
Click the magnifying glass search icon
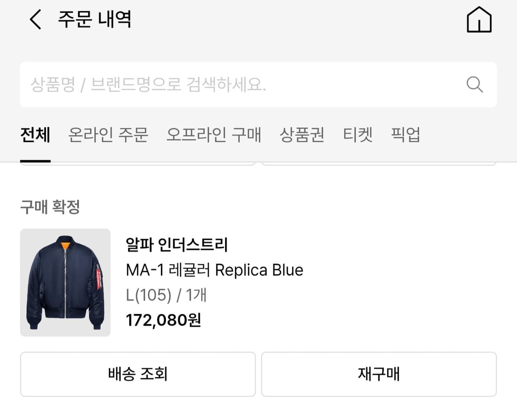pos(474,85)
